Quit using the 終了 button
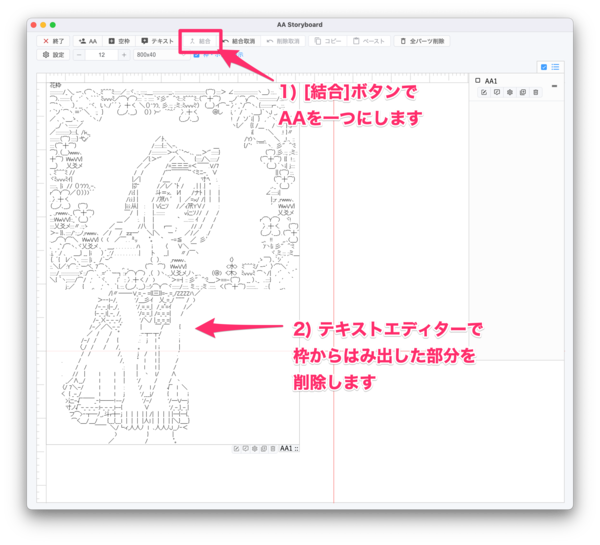Viewport: 600px width, 545px height. 53,41
